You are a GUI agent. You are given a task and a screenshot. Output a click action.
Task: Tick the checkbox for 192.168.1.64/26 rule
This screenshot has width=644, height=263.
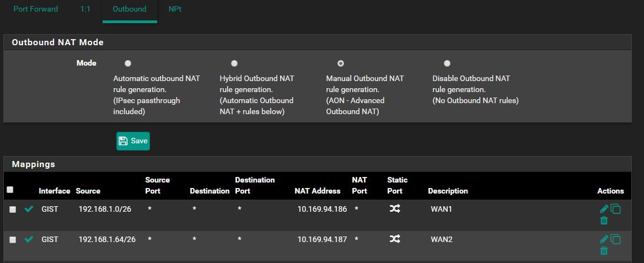[x=13, y=240]
